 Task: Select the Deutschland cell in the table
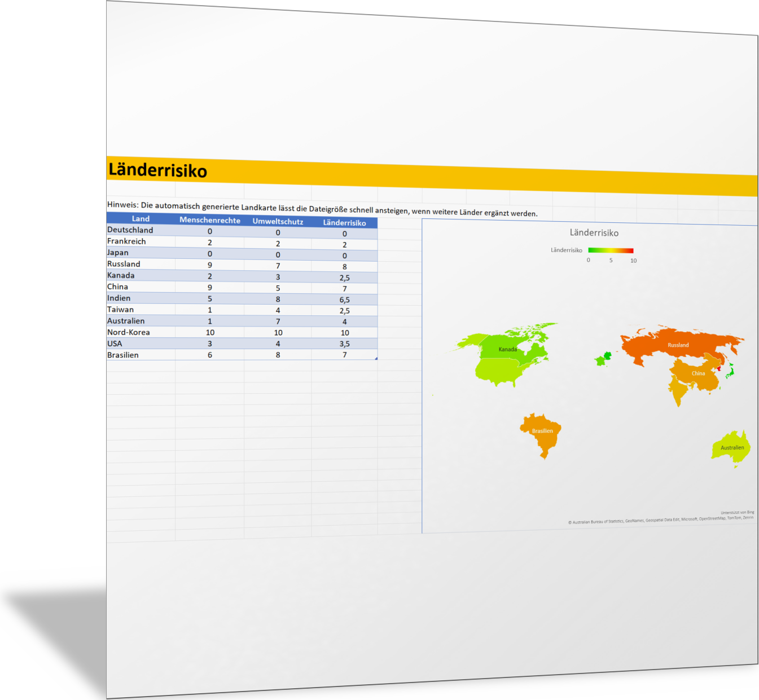click(130, 230)
